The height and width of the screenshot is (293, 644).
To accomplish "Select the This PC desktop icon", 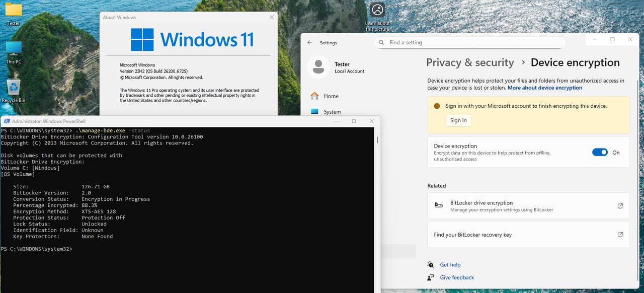I will coord(14,52).
